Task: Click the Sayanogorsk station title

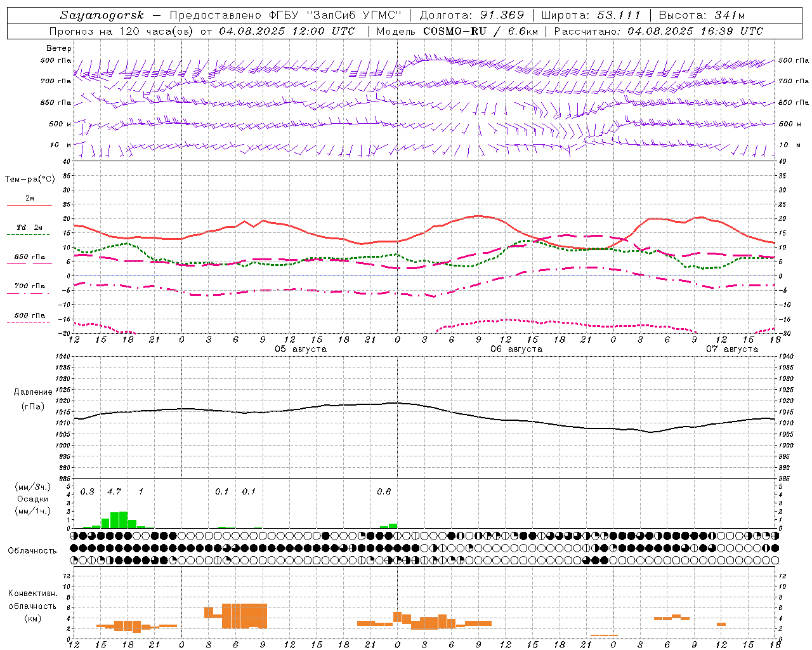Action: (102, 15)
